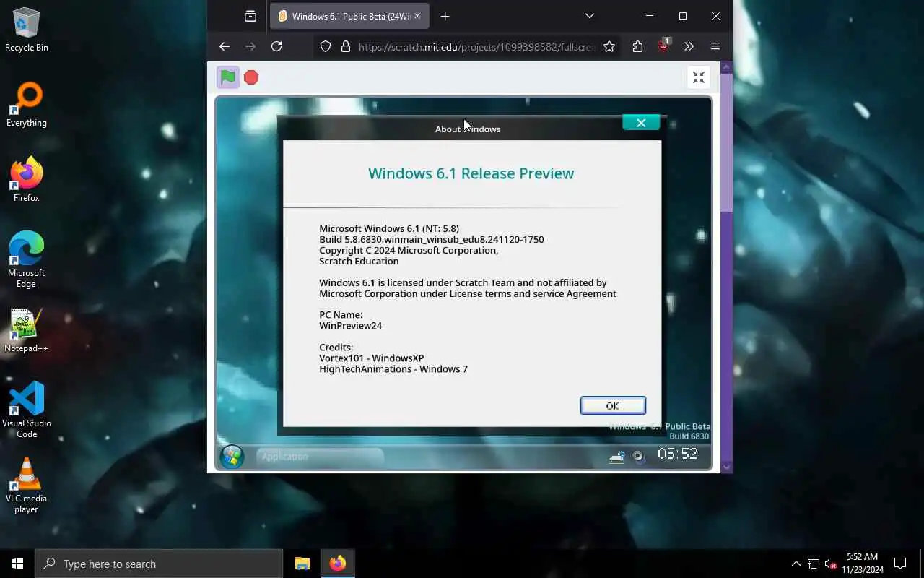This screenshot has width=924, height=578.
Task: Click the site padlock icon
Action: point(345,46)
